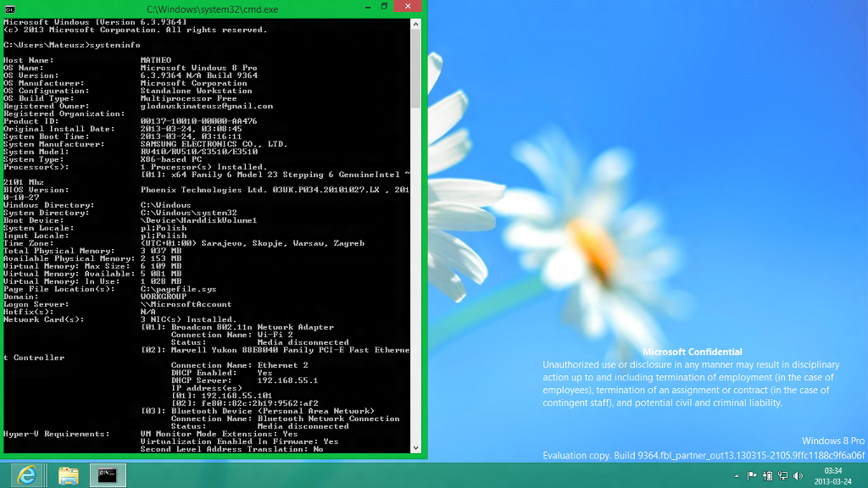Open the network status tray icon
The width and height of the screenshot is (868, 488).
tap(782, 475)
